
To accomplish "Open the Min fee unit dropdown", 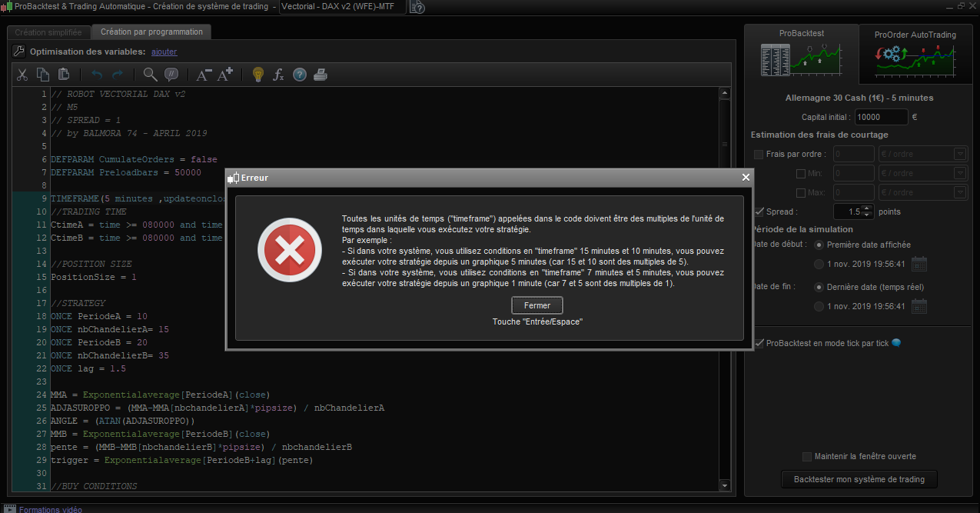I will (922, 173).
